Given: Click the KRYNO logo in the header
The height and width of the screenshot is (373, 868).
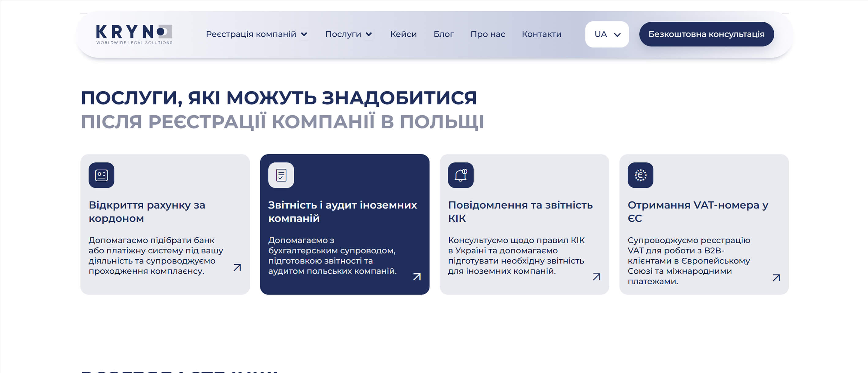Looking at the screenshot, I should pyautogui.click(x=134, y=34).
